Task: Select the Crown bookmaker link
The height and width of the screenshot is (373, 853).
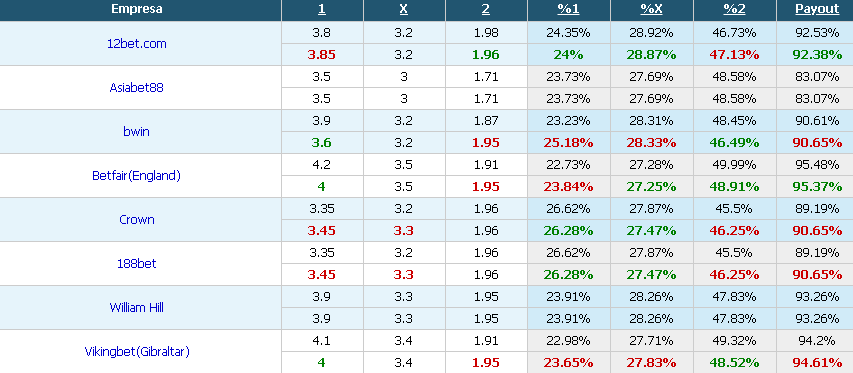Action: (x=137, y=220)
